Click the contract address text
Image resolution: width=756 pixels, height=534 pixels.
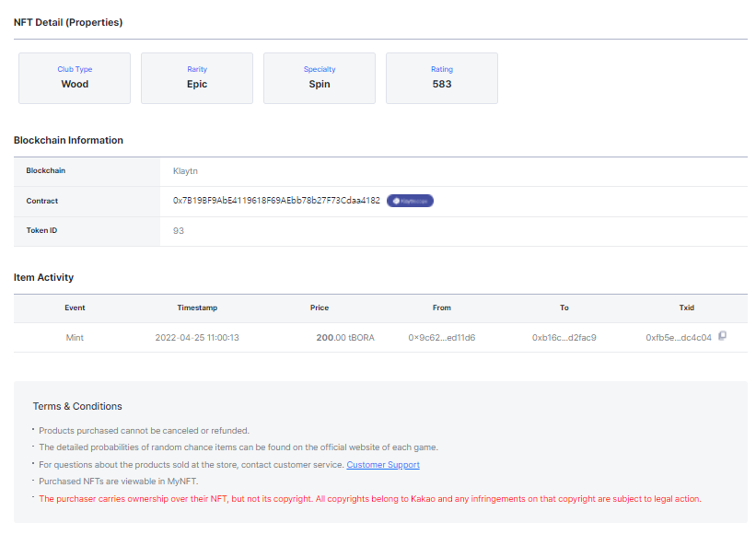click(276, 201)
